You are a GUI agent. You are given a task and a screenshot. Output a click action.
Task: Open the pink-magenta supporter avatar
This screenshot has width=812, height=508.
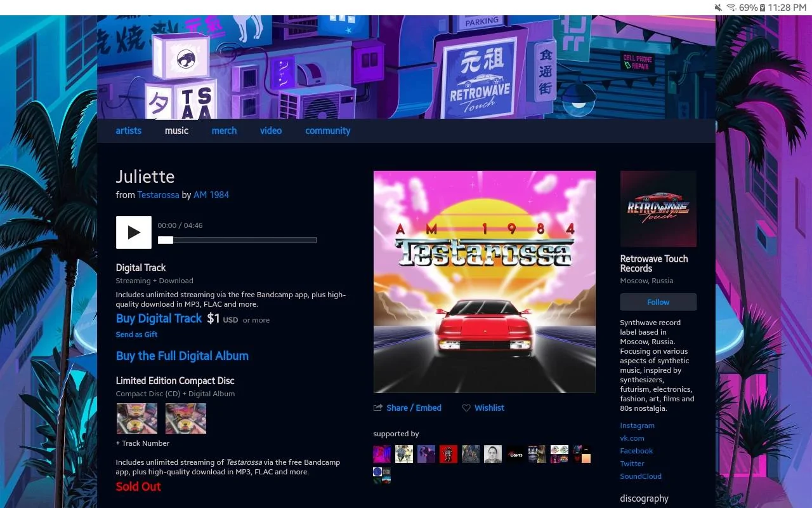(x=382, y=454)
